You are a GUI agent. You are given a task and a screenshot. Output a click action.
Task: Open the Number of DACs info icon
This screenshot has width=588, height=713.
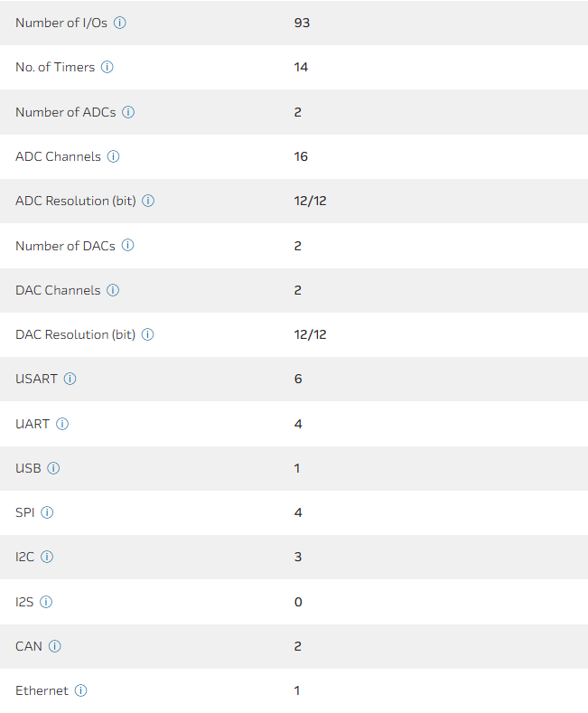[x=127, y=245]
